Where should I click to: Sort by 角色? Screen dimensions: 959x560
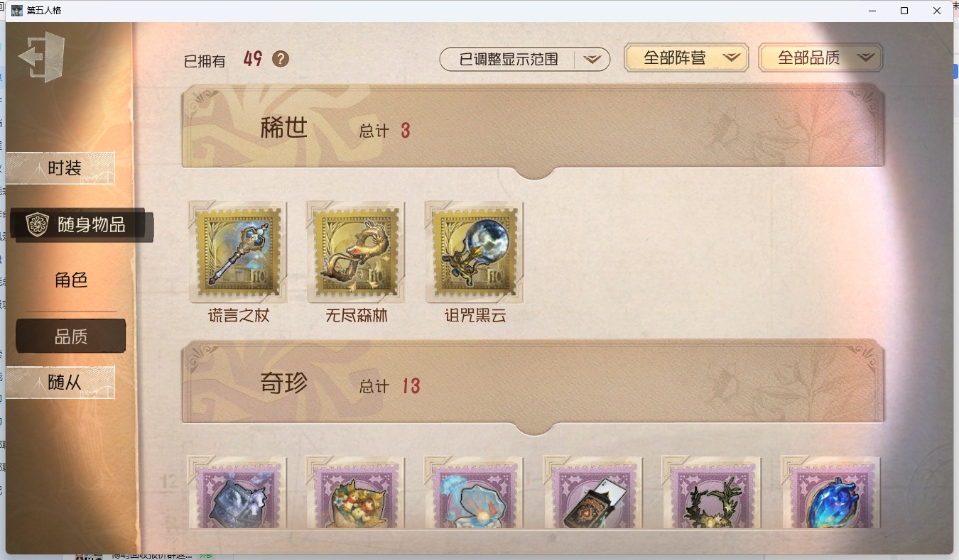71,280
